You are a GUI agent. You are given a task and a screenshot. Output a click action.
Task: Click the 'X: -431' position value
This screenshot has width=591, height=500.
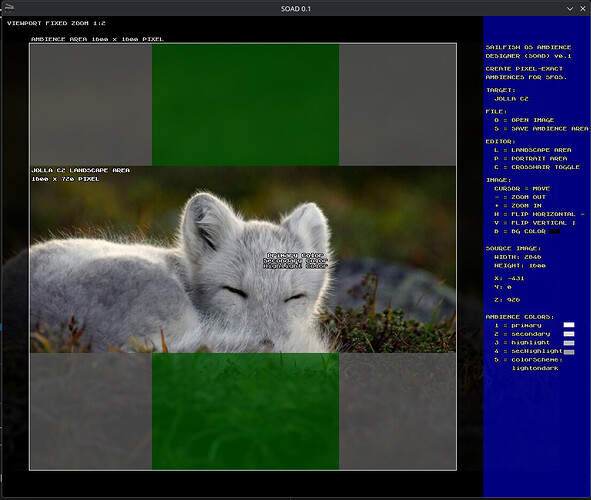pos(509,278)
